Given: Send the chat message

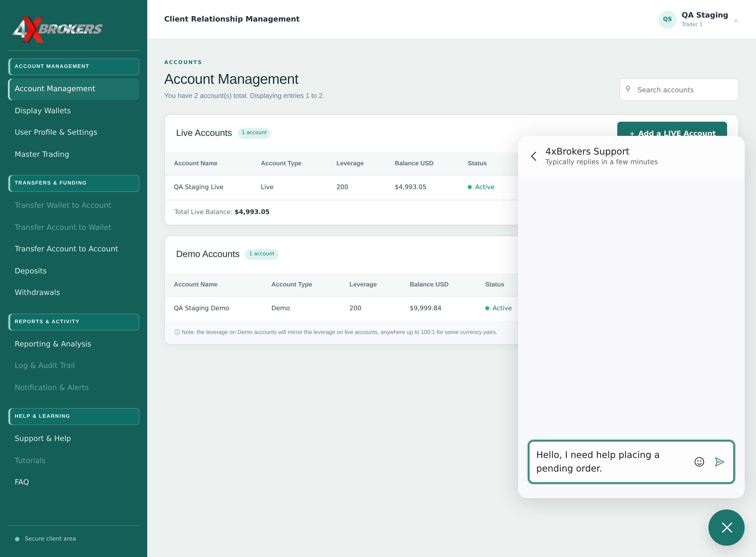Looking at the screenshot, I should (x=719, y=462).
